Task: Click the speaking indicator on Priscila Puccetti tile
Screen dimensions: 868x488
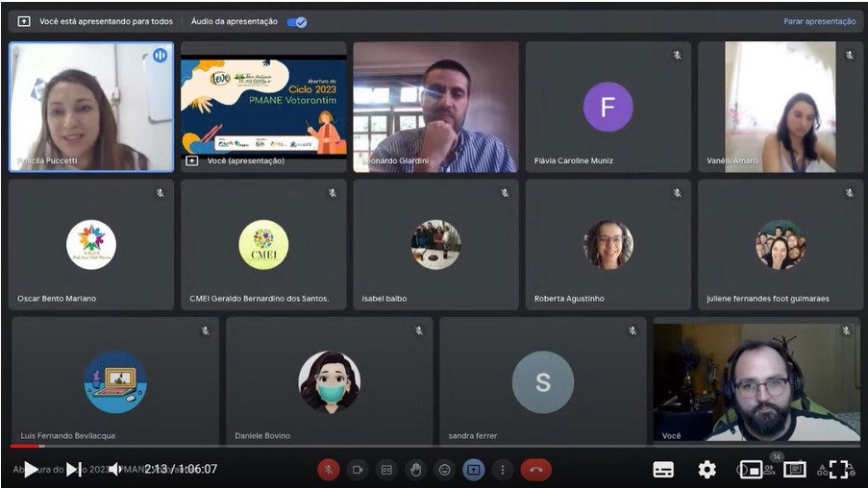Action: pyautogui.click(x=160, y=56)
